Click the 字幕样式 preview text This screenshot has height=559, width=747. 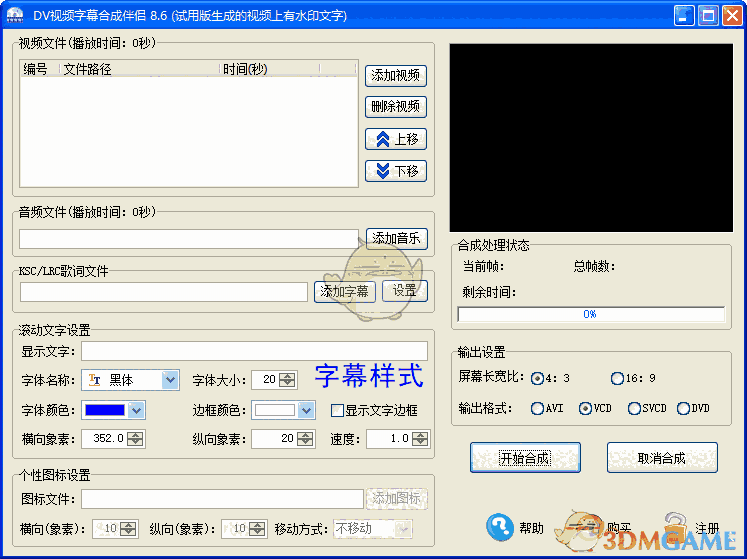369,376
